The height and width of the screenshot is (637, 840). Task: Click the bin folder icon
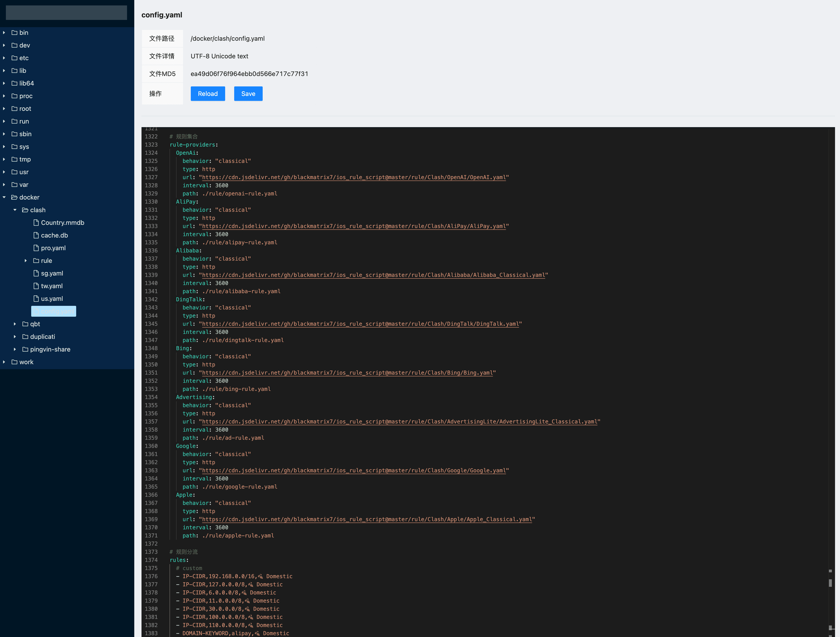coord(14,33)
